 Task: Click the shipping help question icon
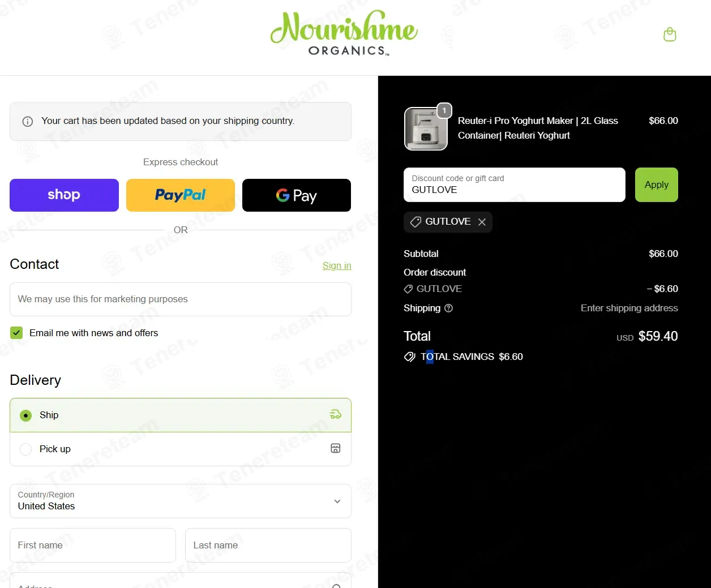(x=448, y=308)
